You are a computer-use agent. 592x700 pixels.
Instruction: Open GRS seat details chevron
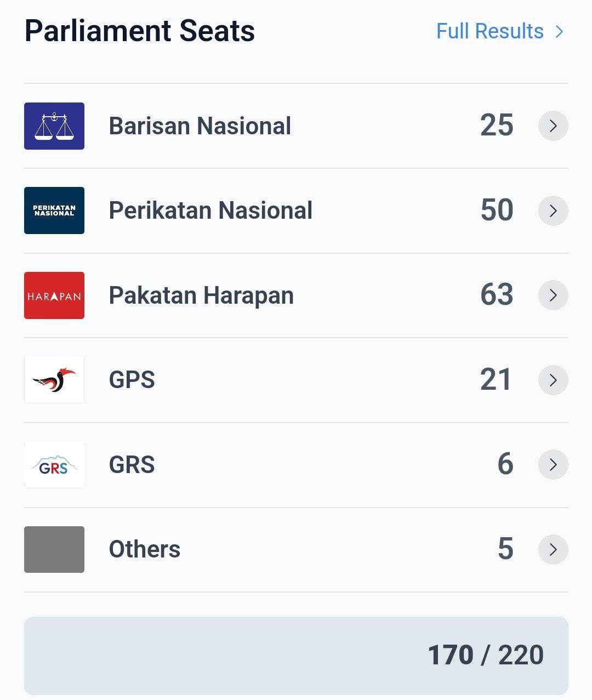tap(553, 465)
